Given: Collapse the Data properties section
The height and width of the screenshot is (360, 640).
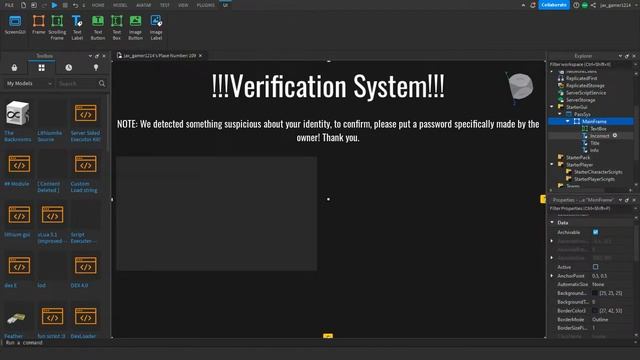Looking at the screenshot, I should [552, 222].
